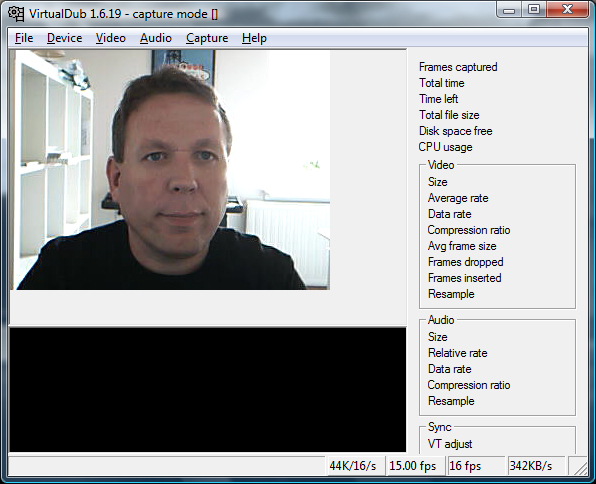596x484 pixels.
Task: Open the Device menu
Action: (x=64, y=38)
